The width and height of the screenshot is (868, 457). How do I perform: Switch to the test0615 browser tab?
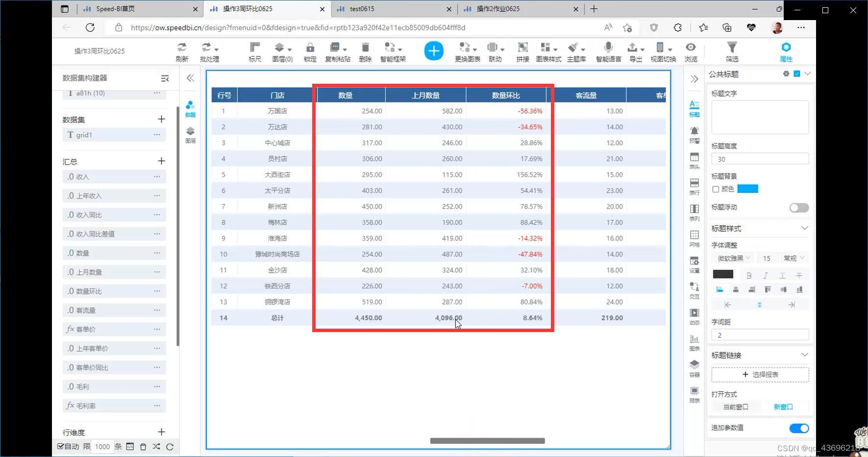[394, 9]
